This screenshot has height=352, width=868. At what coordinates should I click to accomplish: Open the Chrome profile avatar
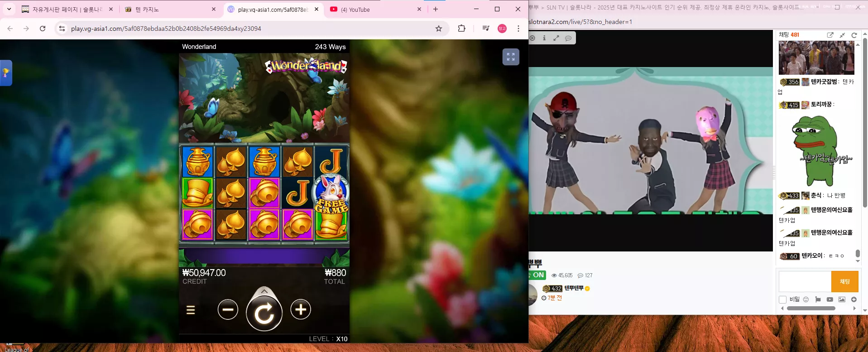502,29
